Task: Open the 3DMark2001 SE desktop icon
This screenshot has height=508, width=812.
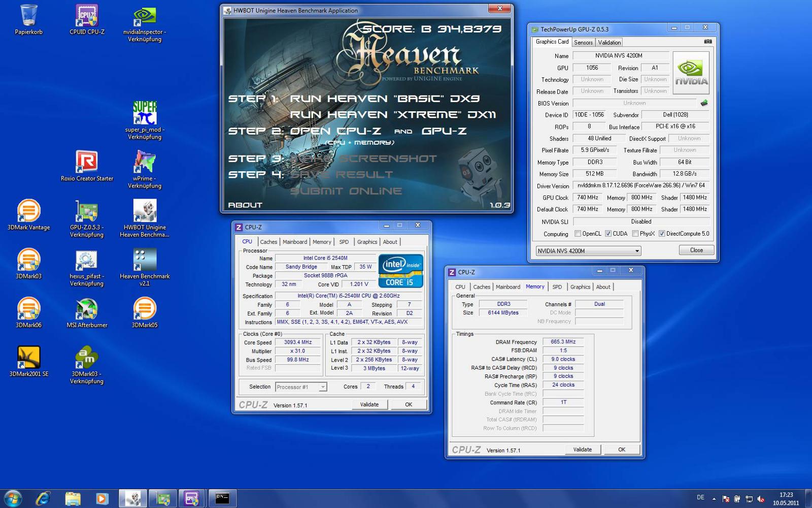Action: [x=28, y=361]
